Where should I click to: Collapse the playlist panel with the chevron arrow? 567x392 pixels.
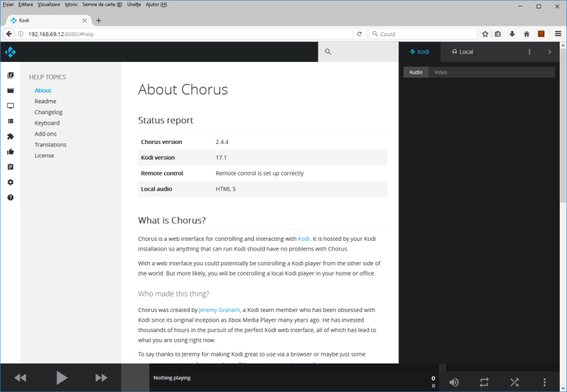550,52
